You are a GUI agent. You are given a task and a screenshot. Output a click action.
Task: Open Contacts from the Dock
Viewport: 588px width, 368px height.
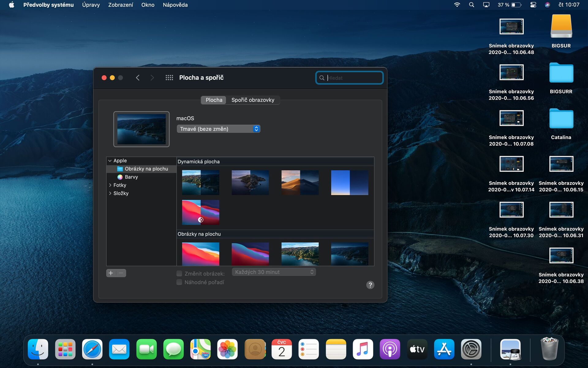[255, 349]
